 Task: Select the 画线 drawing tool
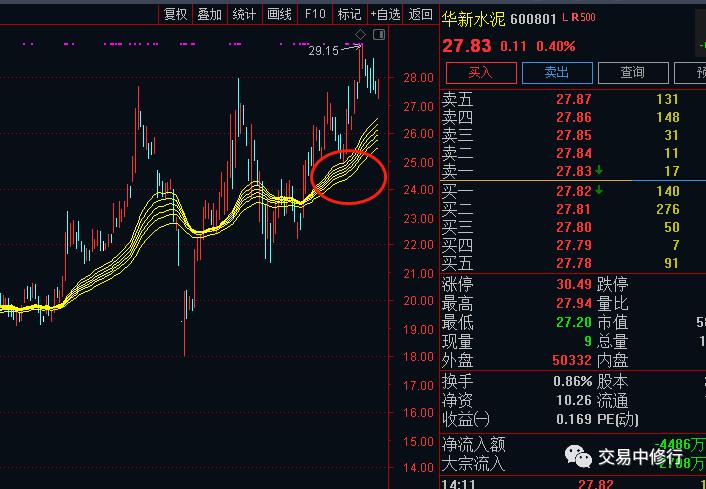tap(280, 14)
